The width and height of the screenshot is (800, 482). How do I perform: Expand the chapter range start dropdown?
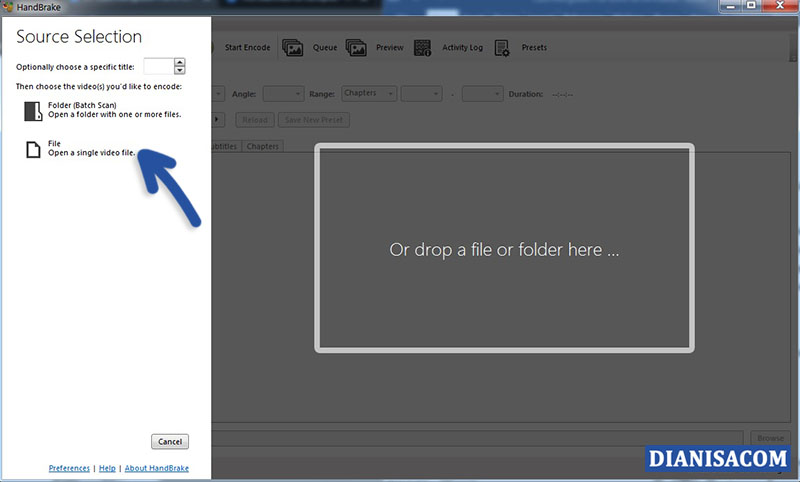(x=421, y=94)
